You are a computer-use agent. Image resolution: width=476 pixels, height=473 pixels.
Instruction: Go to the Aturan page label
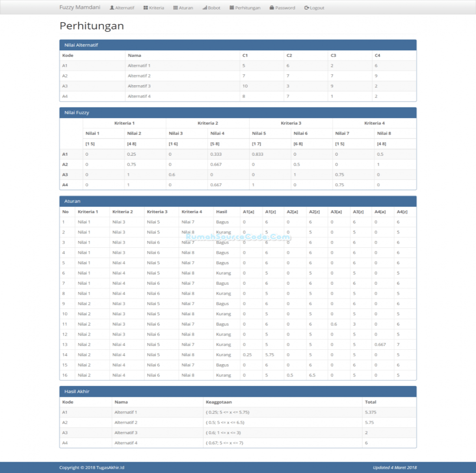tap(186, 8)
